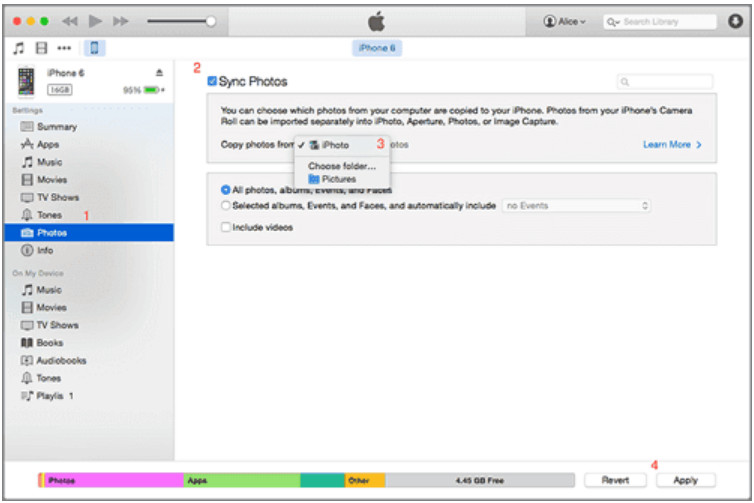Screen dimensions: 754x503
Task: Select Photos in the sidebar
Action: [x=89, y=233]
